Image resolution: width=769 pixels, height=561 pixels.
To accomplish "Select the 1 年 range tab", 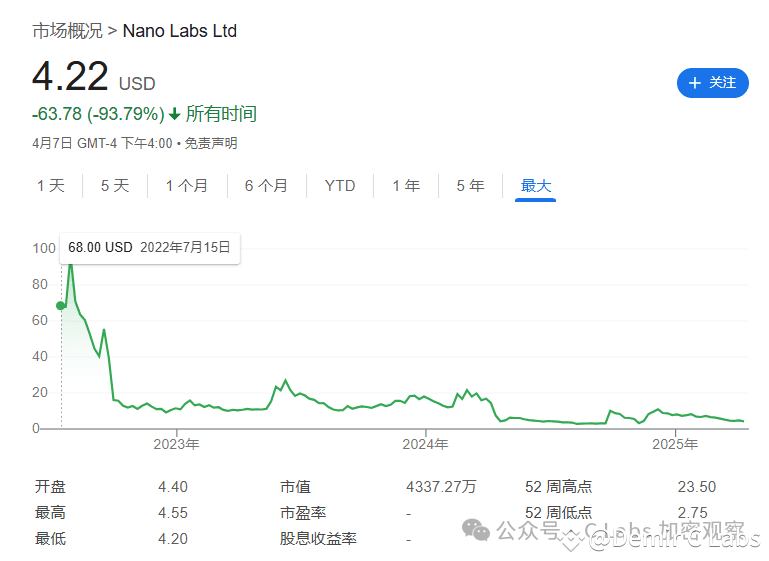I will 406,186.
